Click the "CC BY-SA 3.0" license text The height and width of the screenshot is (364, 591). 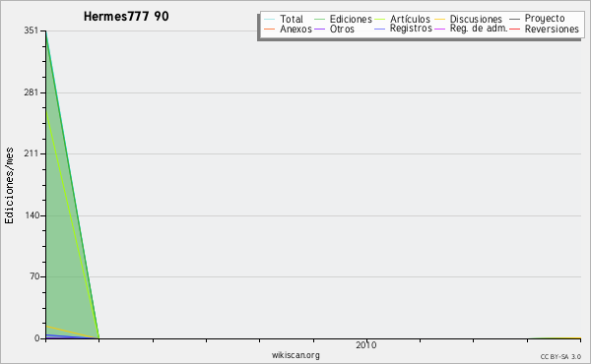coord(560,357)
